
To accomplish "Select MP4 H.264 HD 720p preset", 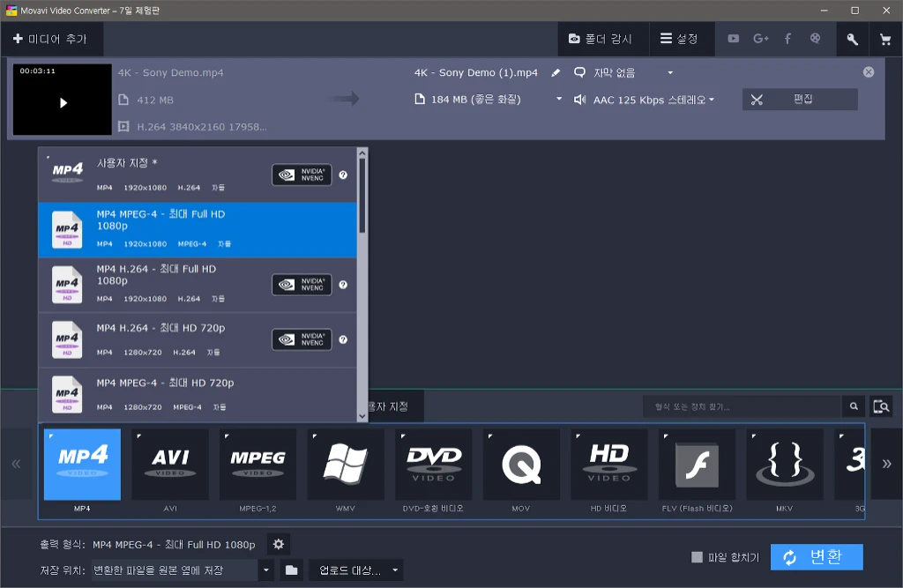I will (x=198, y=339).
